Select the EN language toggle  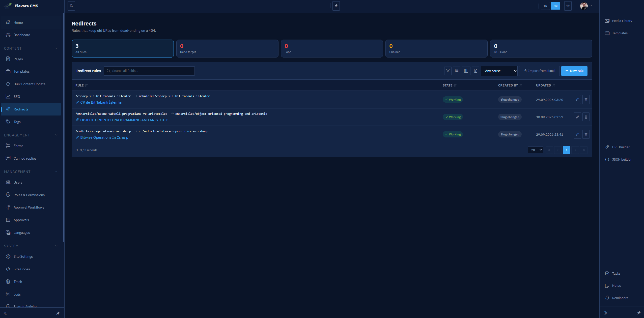(555, 6)
